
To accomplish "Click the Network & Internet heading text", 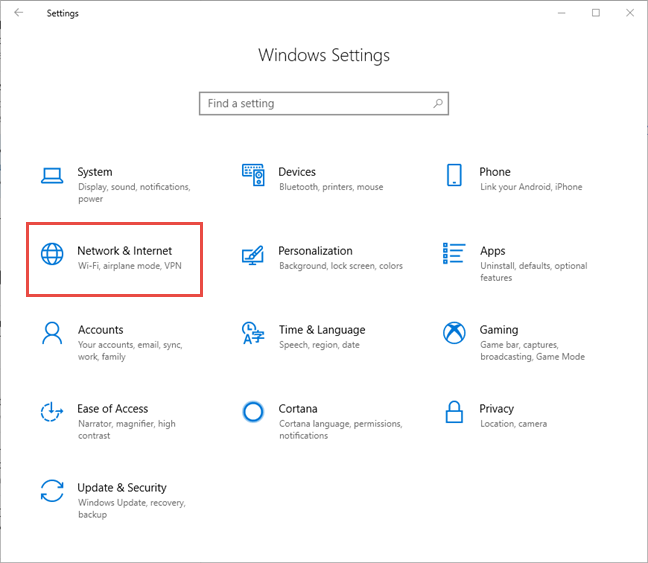I will [x=124, y=251].
